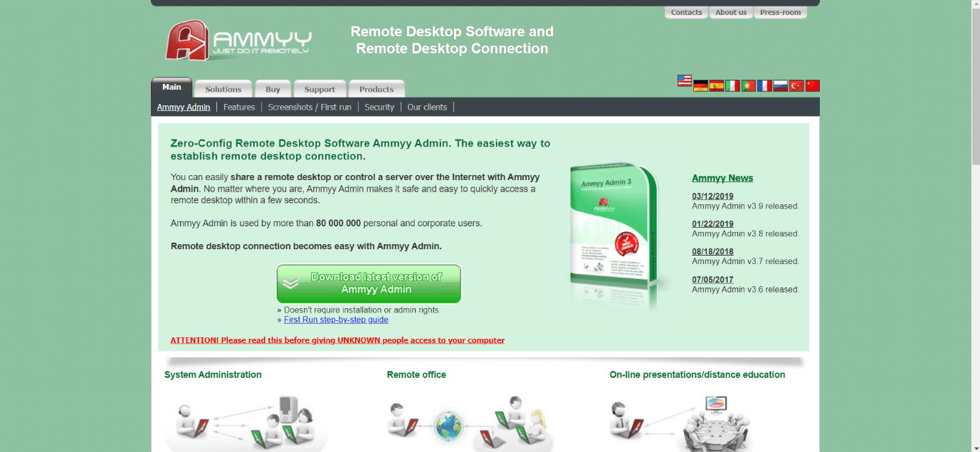Open the 08/18/2018 news entry
The height and width of the screenshot is (452, 980).
(x=712, y=252)
